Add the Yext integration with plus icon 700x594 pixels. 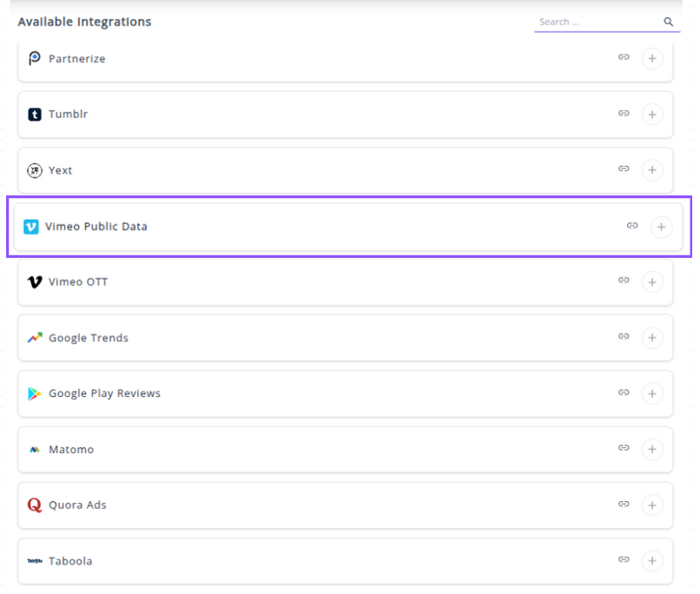(652, 170)
